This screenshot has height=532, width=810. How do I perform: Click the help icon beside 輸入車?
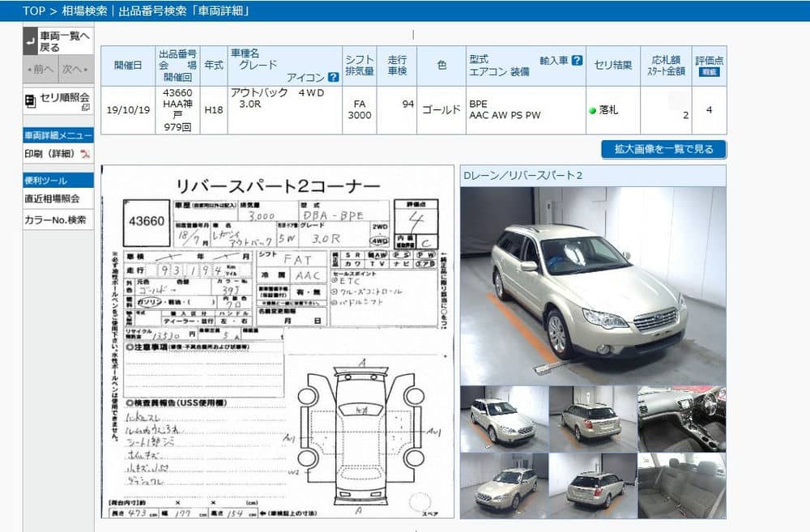click(577, 60)
